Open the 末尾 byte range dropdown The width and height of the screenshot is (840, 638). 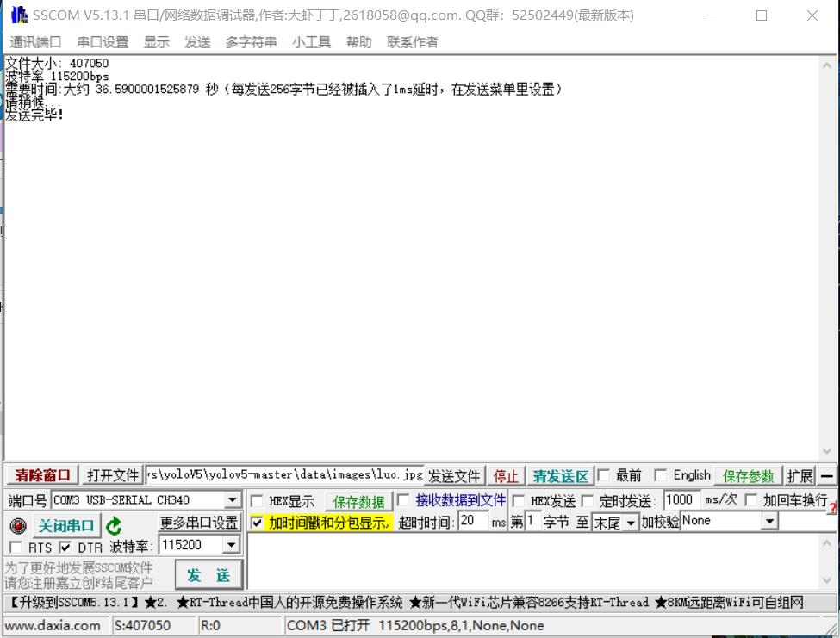(632, 520)
